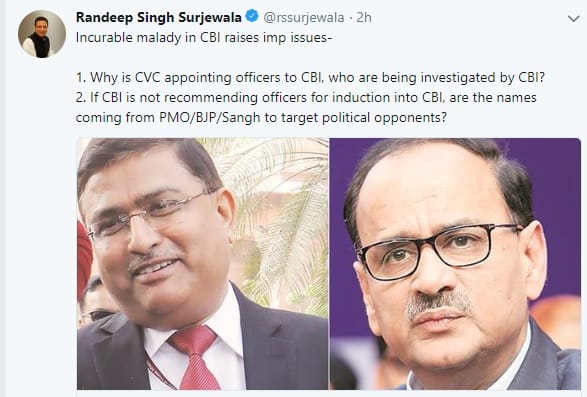The image size is (587, 397).
Task: Visit the @rssurjewala handle link
Action: 304,18
